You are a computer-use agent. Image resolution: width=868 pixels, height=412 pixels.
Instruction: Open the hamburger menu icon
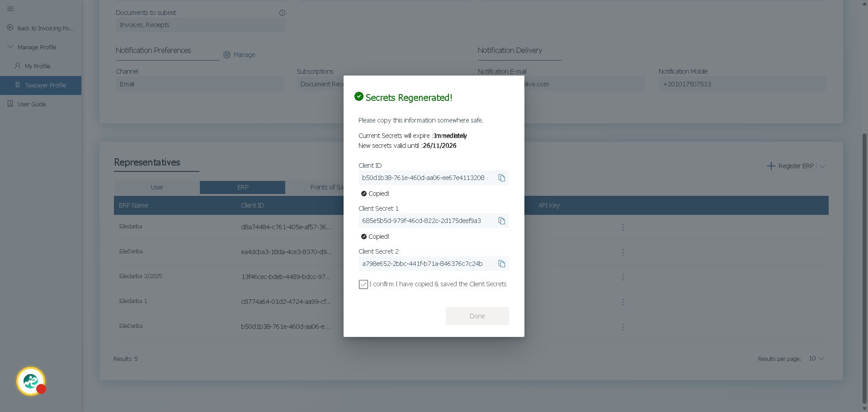coord(10,9)
